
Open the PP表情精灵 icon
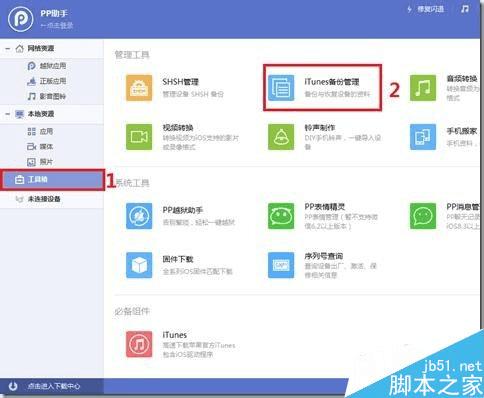tap(281, 216)
